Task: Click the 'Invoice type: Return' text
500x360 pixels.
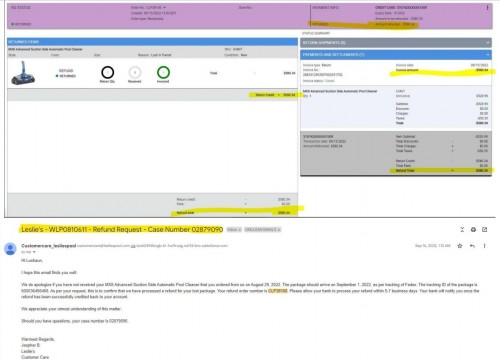Action: (x=317, y=65)
